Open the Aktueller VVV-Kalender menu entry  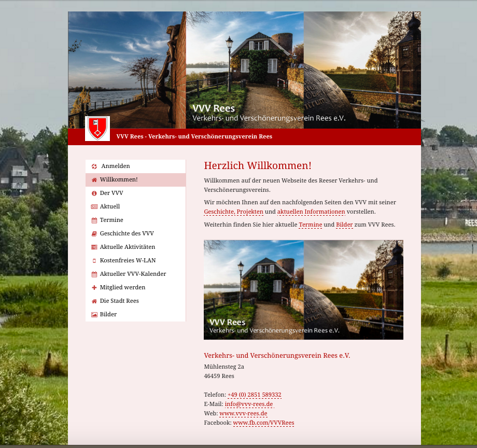tap(133, 274)
